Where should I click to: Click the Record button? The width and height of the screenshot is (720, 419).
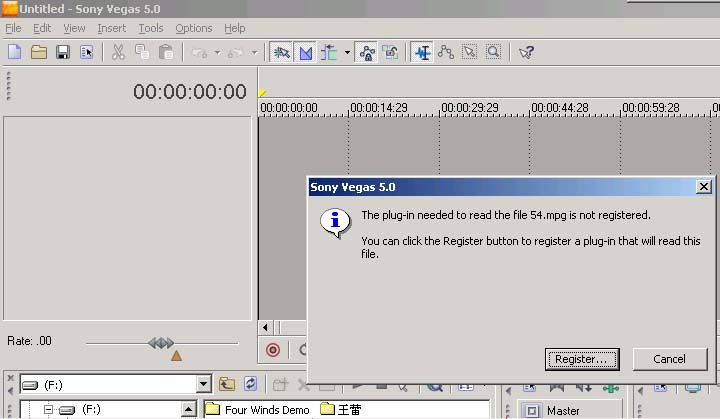(273, 350)
